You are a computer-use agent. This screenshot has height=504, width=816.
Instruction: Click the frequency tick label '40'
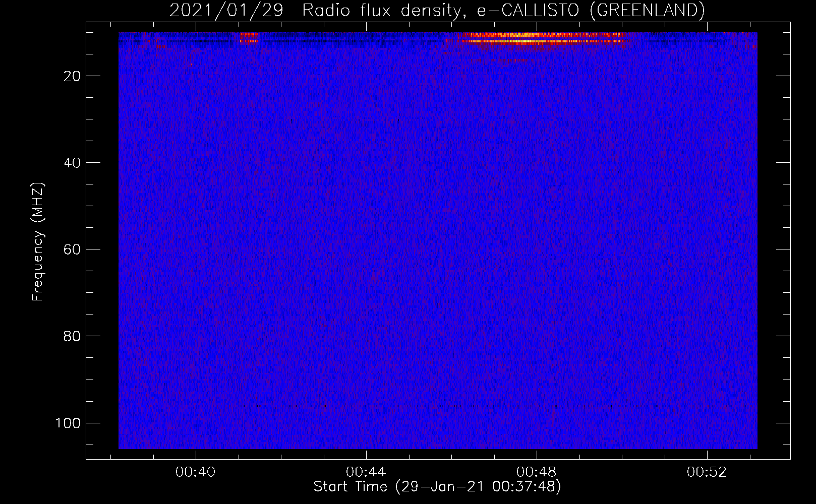point(72,163)
